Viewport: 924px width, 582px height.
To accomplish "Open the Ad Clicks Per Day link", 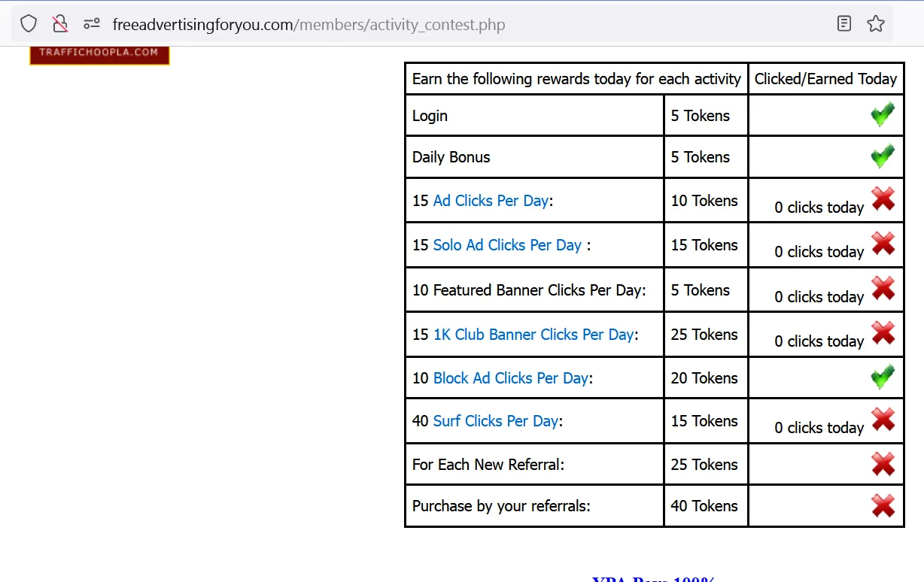I will [491, 201].
